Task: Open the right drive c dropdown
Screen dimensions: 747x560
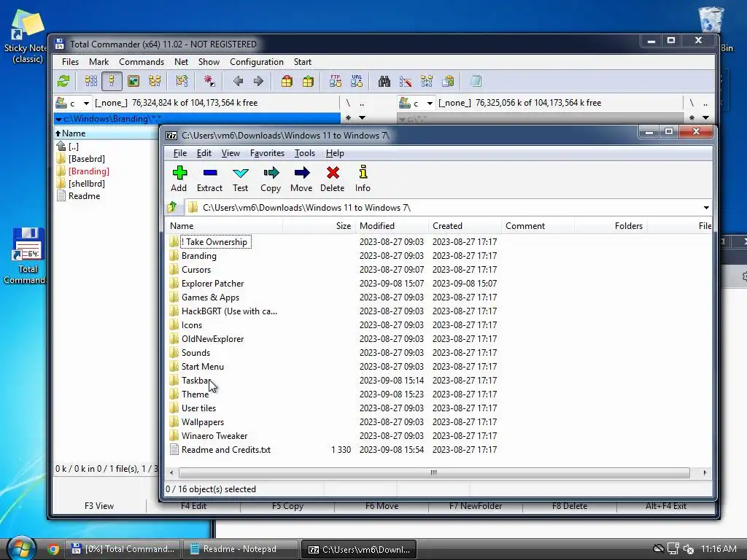Action: (430, 103)
